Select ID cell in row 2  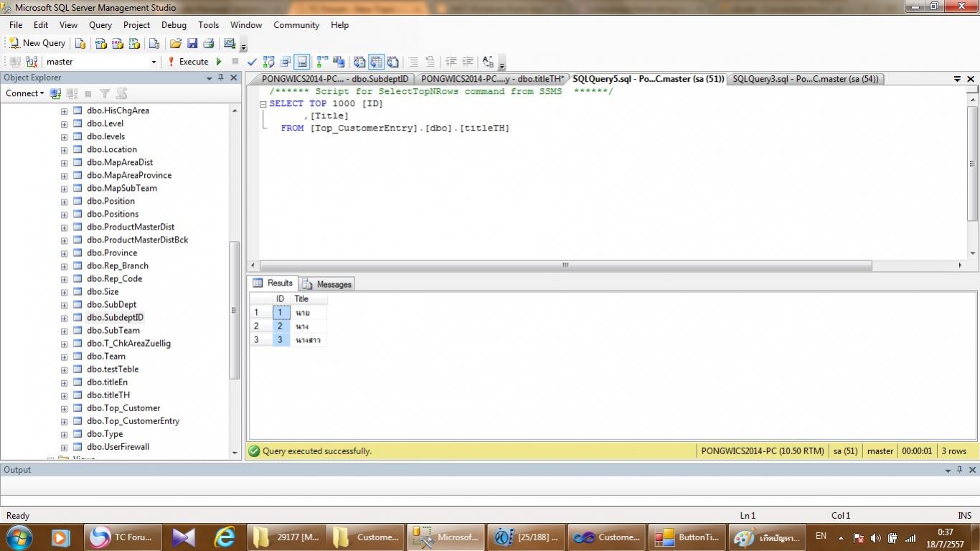281,326
